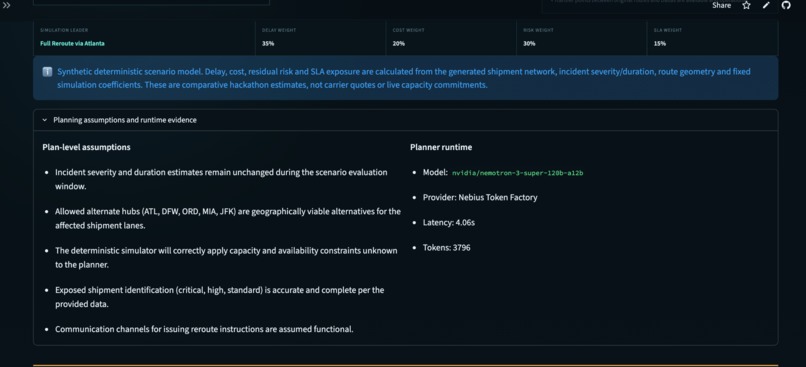Screen dimensions: 806x367
Task: Click the Share button
Action: [721, 5]
